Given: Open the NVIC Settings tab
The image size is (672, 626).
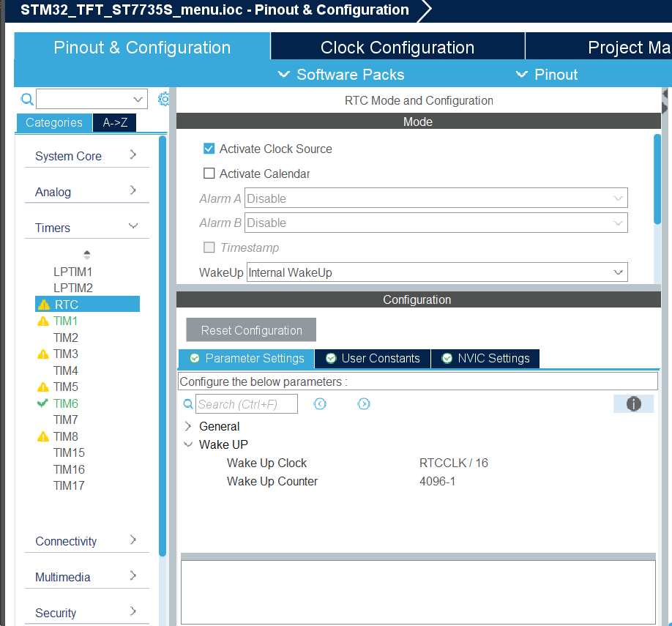Looking at the screenshot, I should pos(485,358).
